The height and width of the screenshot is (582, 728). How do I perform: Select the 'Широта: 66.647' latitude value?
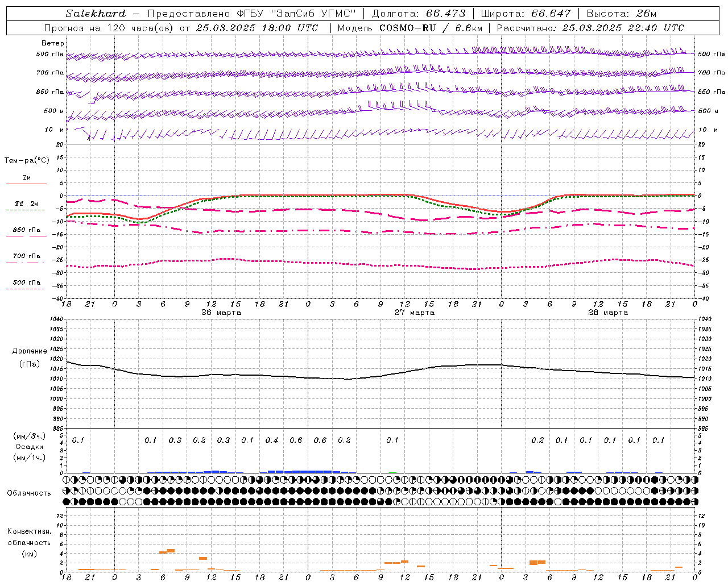click(526, 14)
